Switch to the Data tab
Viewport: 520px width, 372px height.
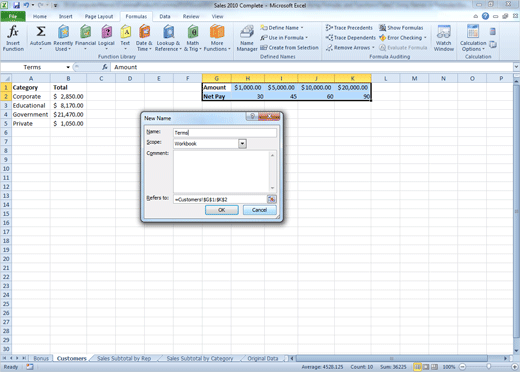[165, 16]
